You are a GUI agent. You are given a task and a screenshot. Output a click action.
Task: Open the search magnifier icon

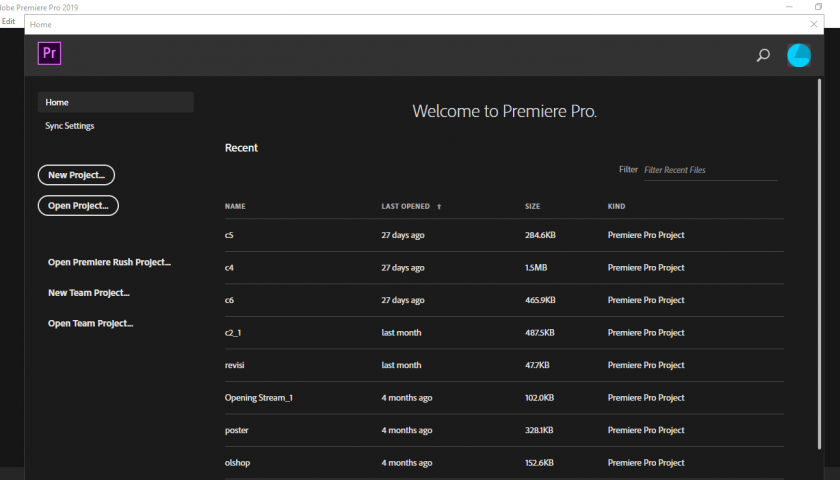tap(763, 55)
